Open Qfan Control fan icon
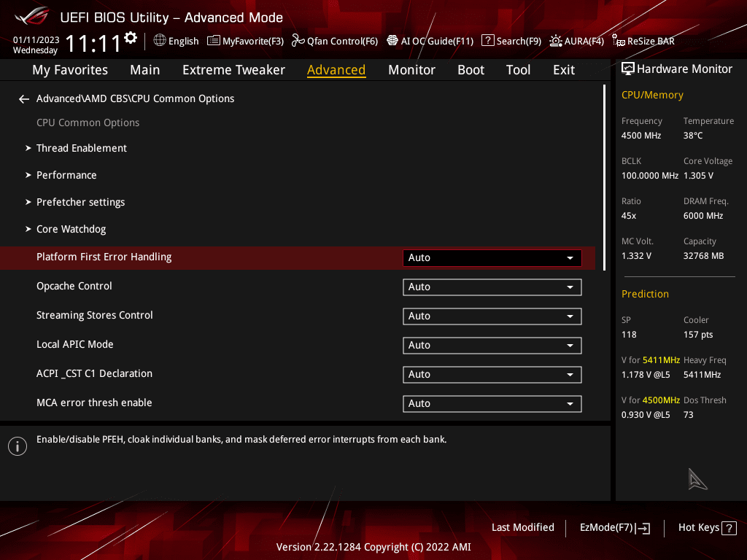The height and width of the screenshot is (560, 747). click(298, 41)
